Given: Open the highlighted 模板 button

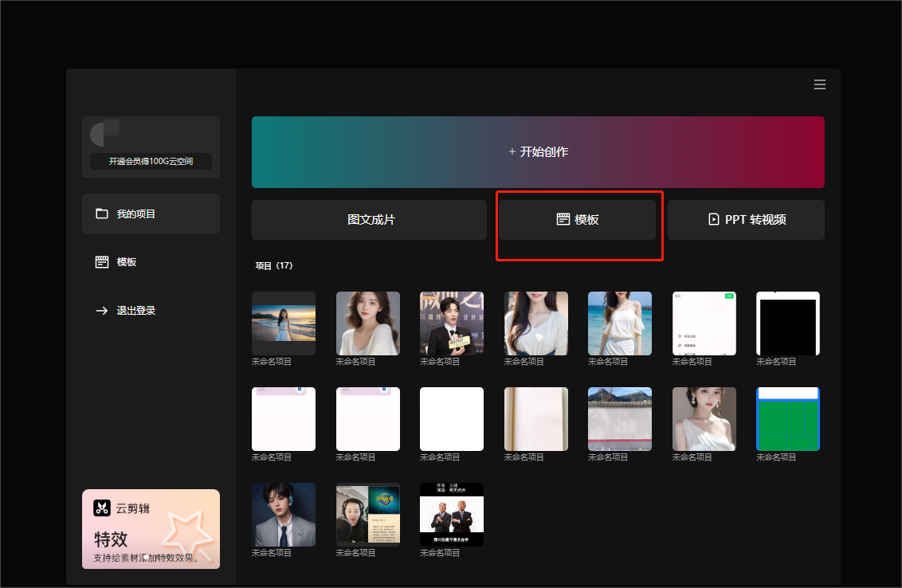Looking at the screenshot, I should (x=577, y=220).
